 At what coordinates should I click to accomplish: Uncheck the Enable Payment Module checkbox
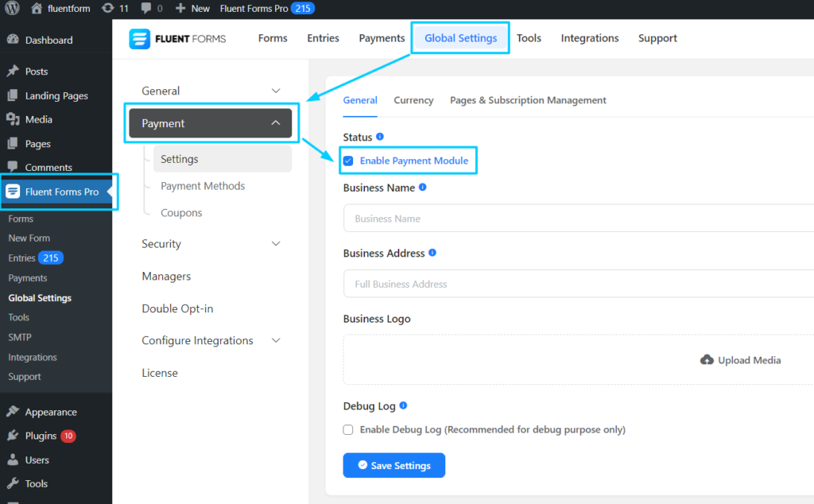[348, 161]
